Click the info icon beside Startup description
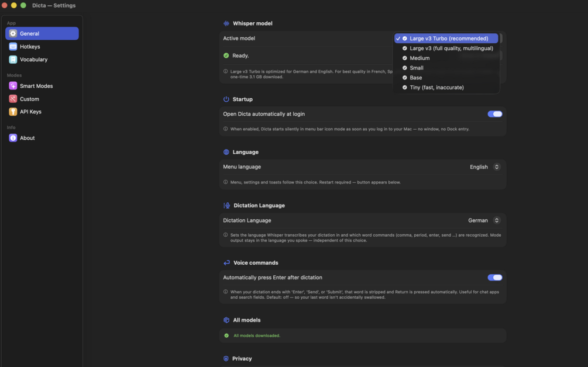Screen dimensions: 588x367 coord(225,129)
